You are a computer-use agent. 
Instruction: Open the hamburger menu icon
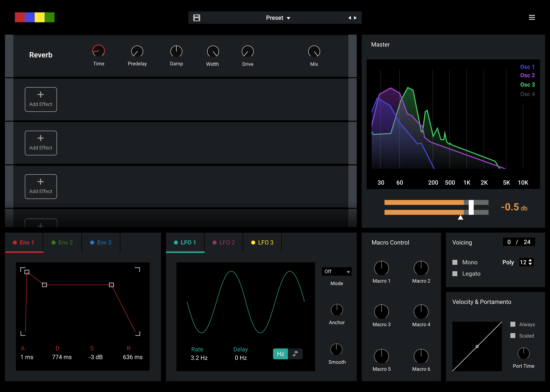click(532, 17)
